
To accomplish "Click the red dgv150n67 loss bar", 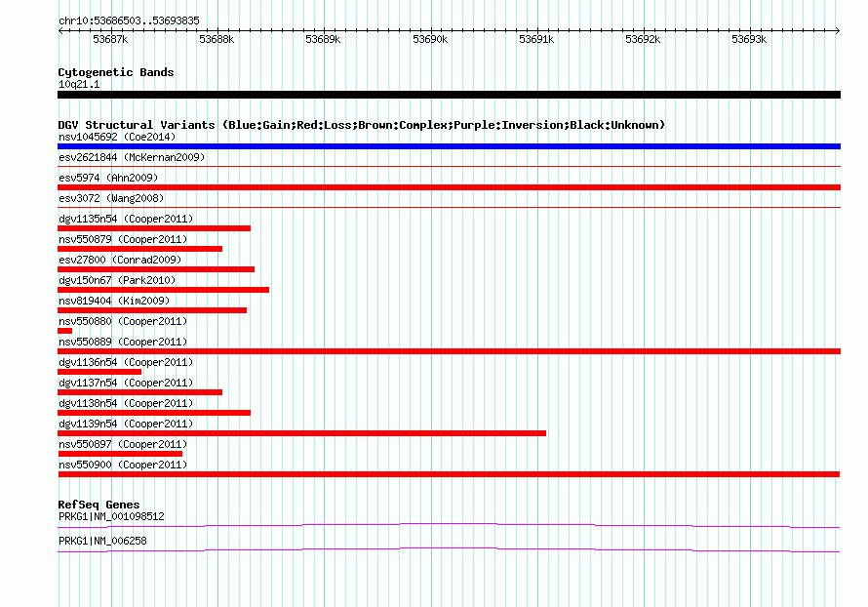I will pos(163,290).
